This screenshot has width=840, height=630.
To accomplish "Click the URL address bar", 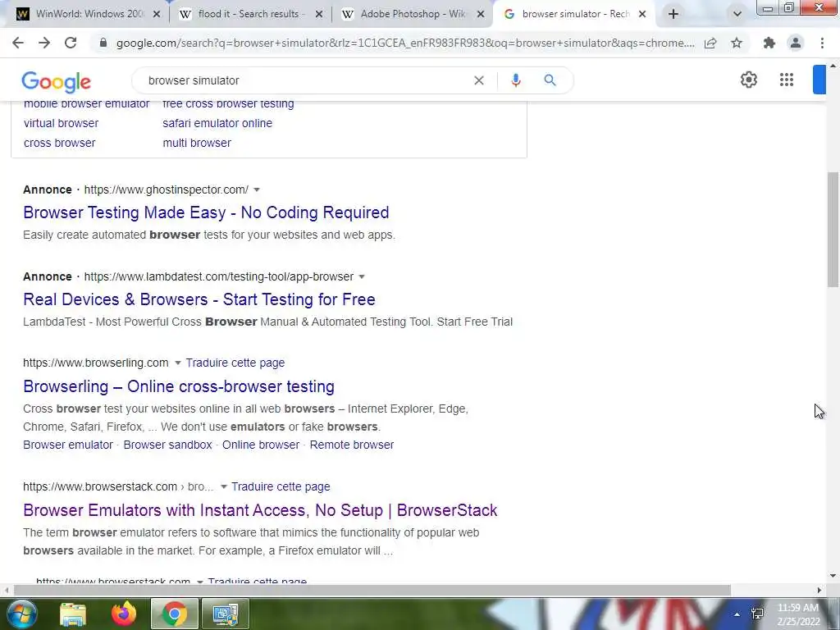I will (x=405, y=43).
